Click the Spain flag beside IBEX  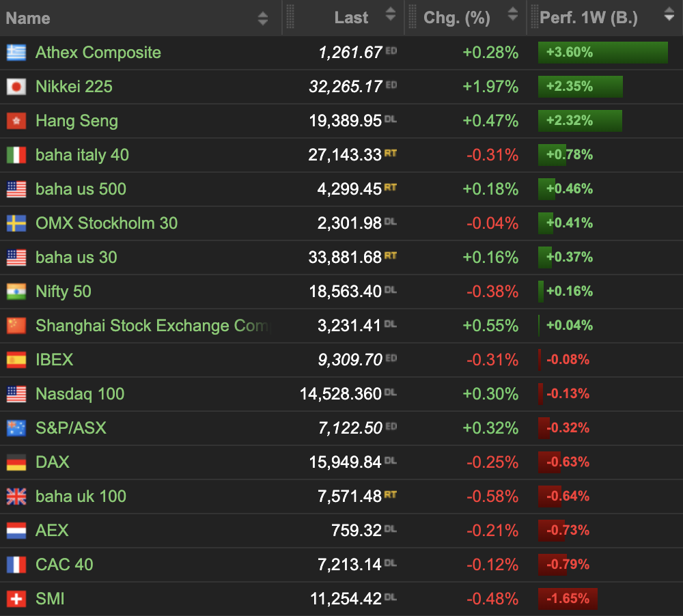pyautogui.click(x=16, y=360)
